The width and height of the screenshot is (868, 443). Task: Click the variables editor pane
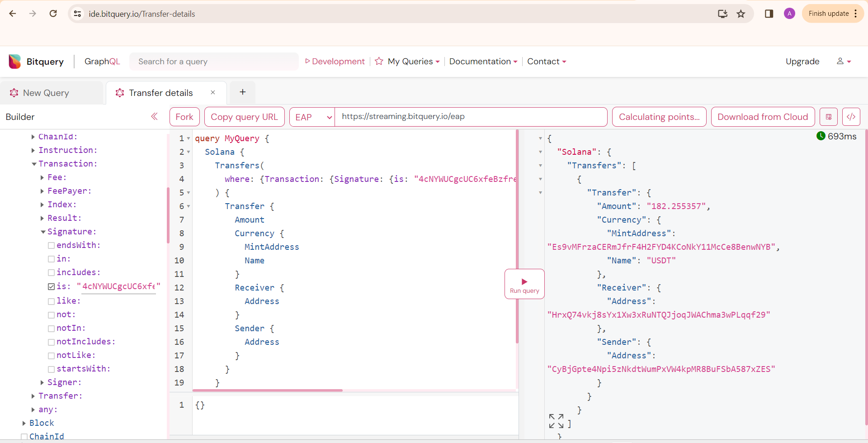pyautogui.click(x=356, y=416)
